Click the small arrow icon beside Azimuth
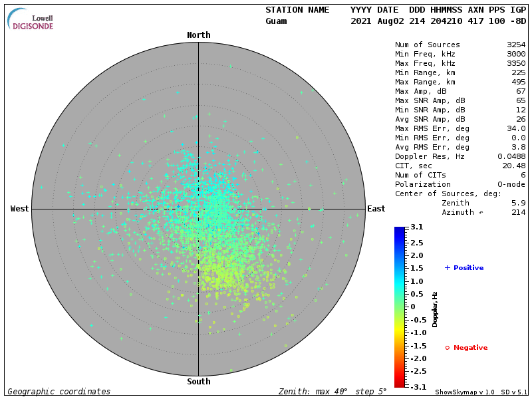Image resolution: width=532 pixels, height=399 pixels. coord(481,213)
